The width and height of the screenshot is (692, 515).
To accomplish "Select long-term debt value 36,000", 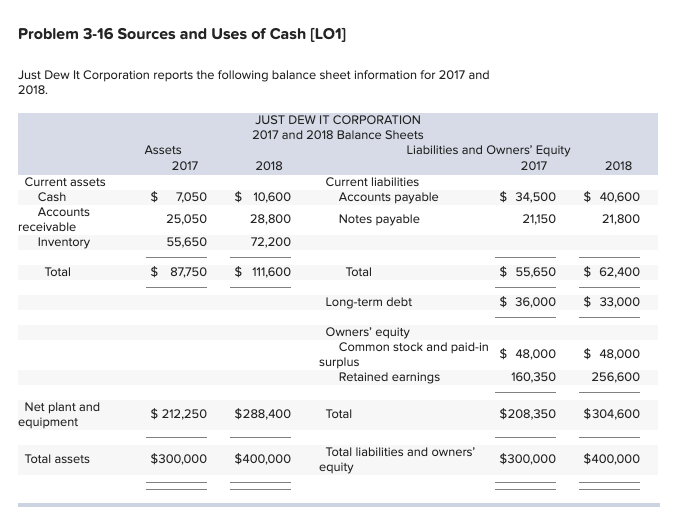I will (535, 302).
